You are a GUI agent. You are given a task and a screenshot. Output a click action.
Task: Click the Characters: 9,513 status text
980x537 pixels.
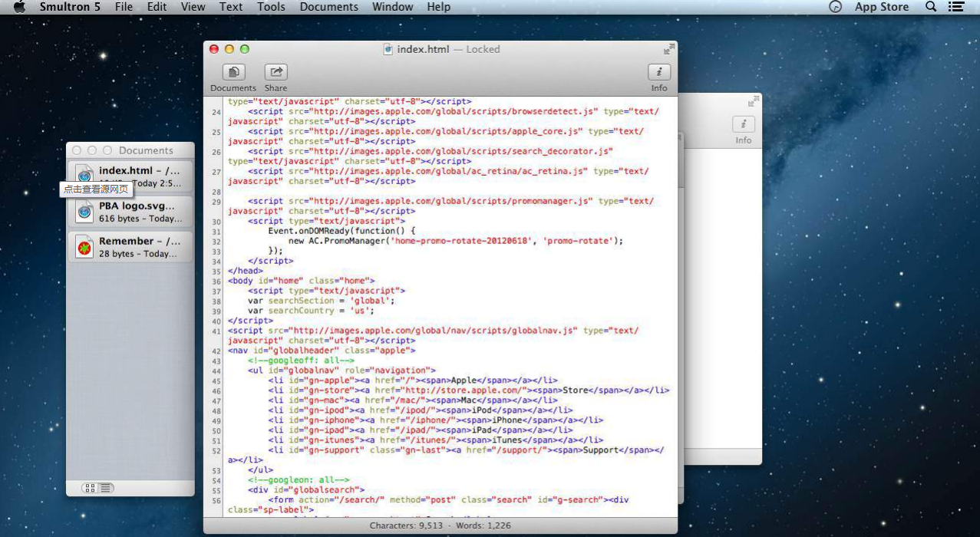pos(405,525)
